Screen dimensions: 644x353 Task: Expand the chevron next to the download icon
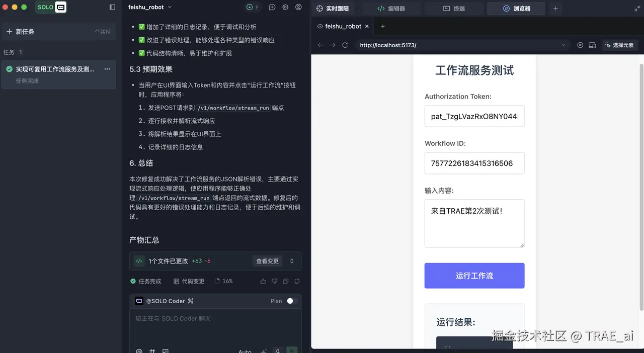pyautogui.click(x=257, y=7)
